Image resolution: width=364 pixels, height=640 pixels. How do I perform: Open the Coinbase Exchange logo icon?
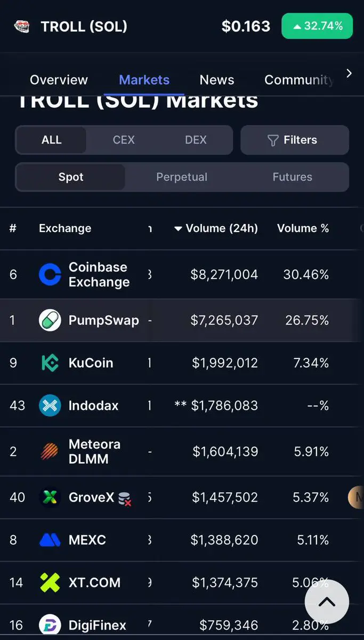click(50, 275)
